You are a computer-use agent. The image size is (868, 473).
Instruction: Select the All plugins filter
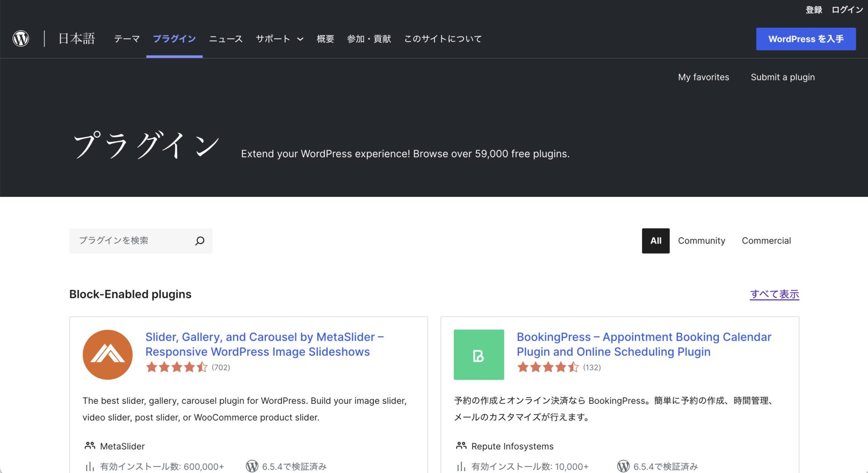[x=656, y=241]
